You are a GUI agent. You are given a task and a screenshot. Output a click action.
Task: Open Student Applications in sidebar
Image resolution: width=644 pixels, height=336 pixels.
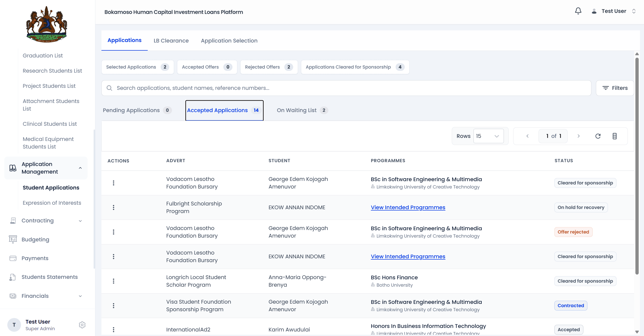point(51,188)
